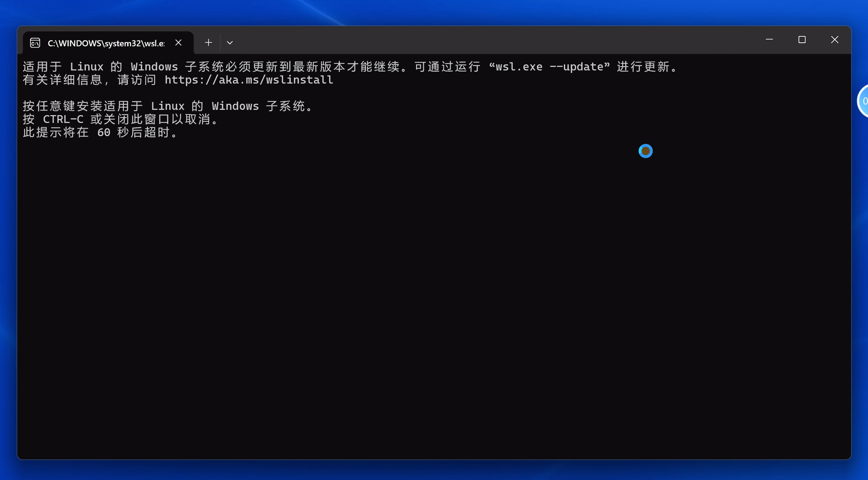868x480 pixels.
Task: Minimize the terminal window
Action: click(x=769, y=39)
